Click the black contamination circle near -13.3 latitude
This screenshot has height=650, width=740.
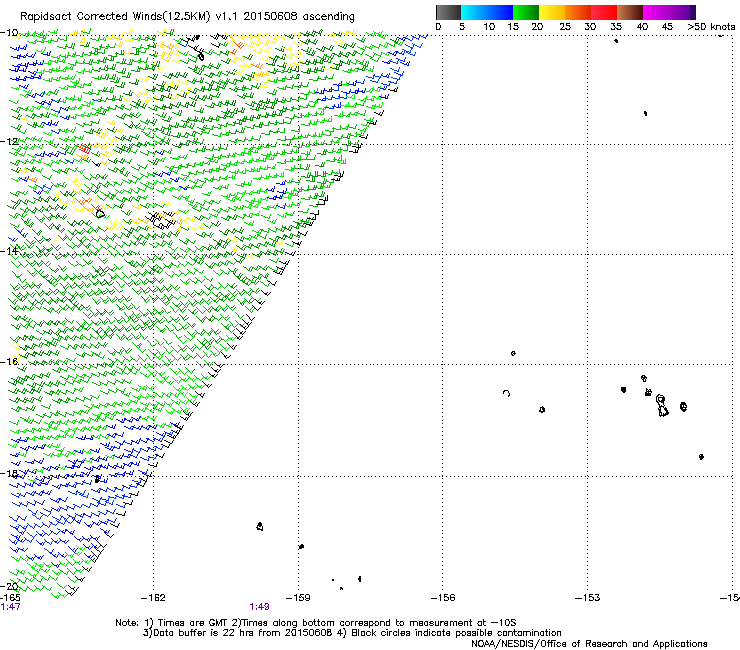point(100,214)
